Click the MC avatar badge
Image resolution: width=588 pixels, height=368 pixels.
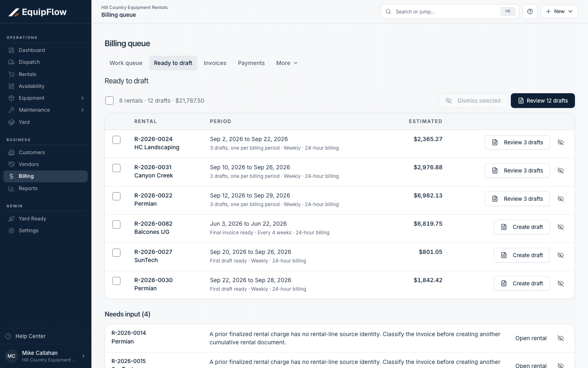click(x=11, y=356)
